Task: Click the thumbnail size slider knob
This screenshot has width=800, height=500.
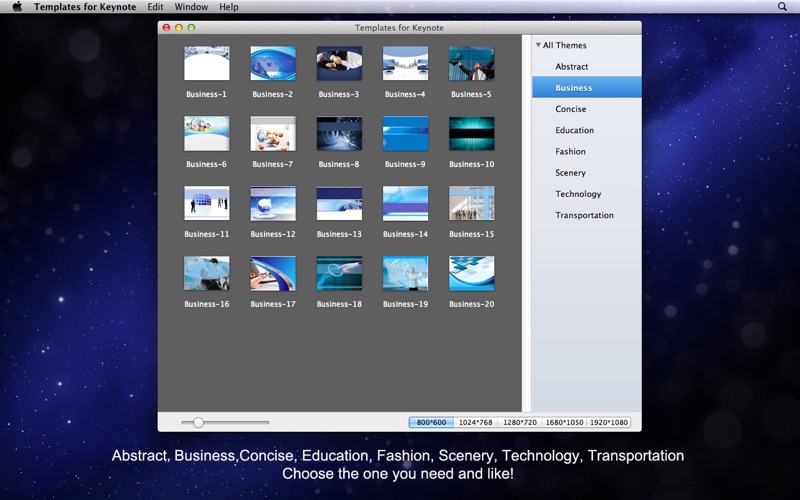Action: point(198,422)
